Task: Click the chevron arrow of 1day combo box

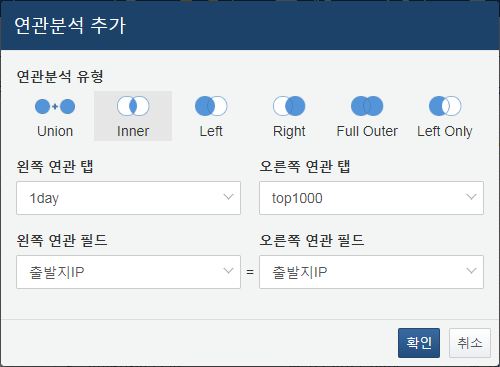Action: pos(228,197)
